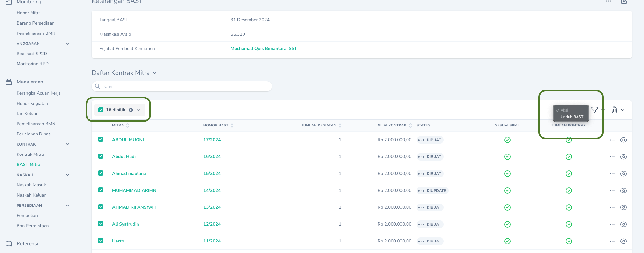
Task: Open BAST number 13/2024 link
Action: (x=212, y=207)
